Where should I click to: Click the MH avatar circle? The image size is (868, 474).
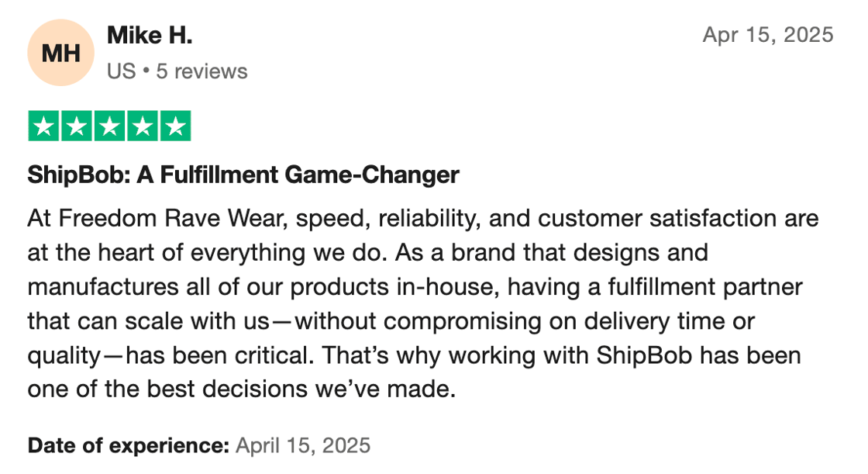click(61, 53)
